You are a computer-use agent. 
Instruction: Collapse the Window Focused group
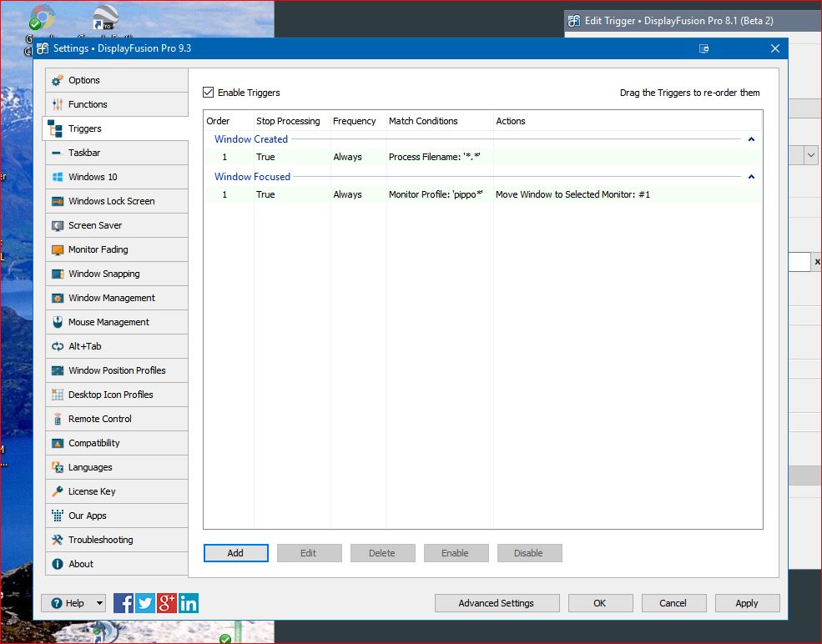[x=751, y=177]
